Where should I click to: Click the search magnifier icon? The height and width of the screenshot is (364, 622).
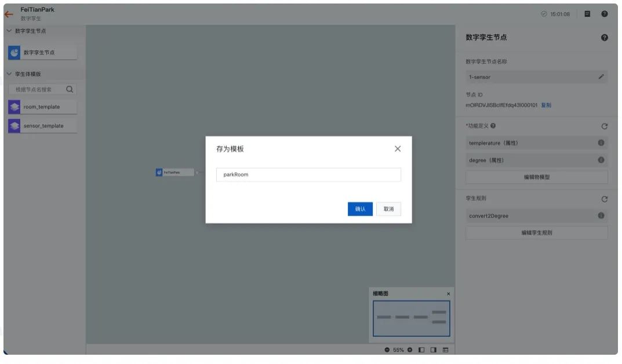tap(70, 89)
